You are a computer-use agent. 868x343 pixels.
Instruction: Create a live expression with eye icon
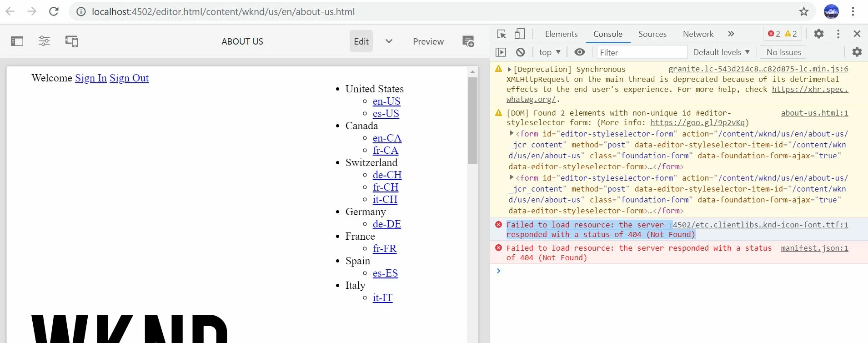click(x=580, y=52)
